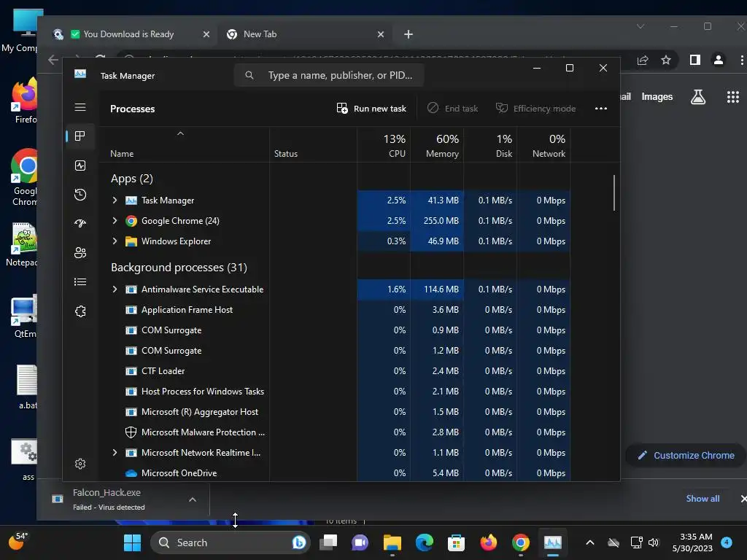747x560 pixels.
Task: Open the Services page in sidebar
Action: pos(80,311)
